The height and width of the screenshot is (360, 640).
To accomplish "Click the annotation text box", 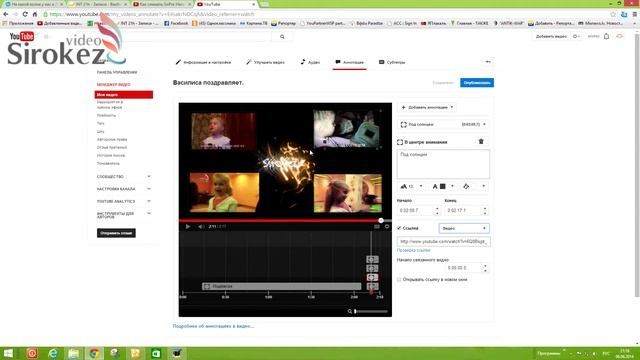I will [x=443, y=164].
